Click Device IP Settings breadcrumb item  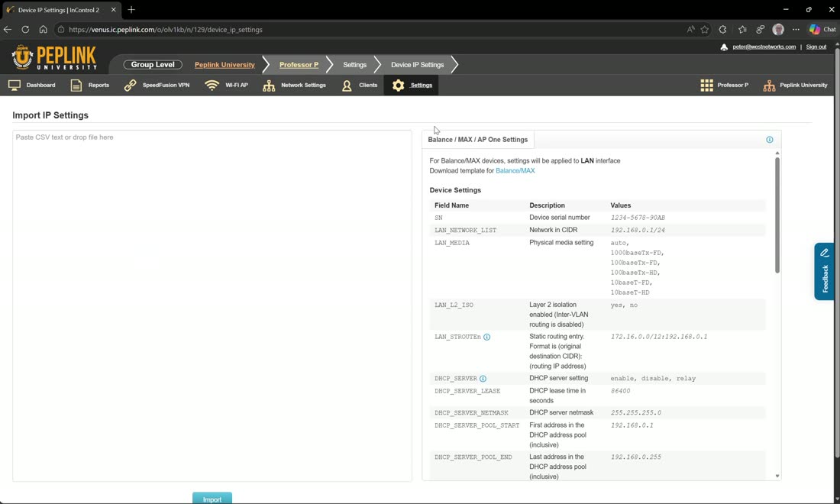coord(417,65)
